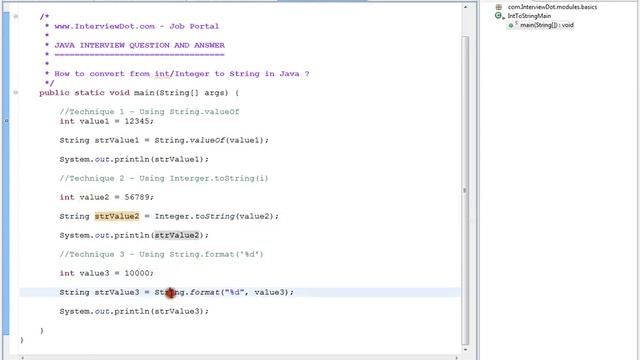Click strValue2 inside the println call

coord(176,235)
